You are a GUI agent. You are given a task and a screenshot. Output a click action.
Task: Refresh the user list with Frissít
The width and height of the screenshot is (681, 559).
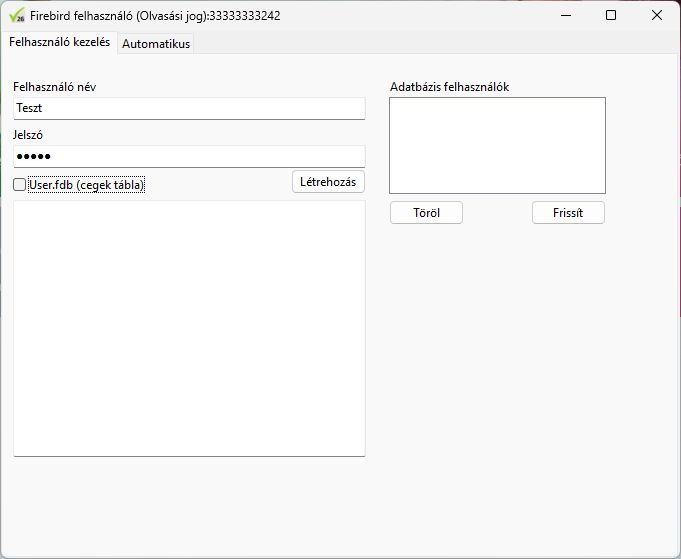pos(568,213)
